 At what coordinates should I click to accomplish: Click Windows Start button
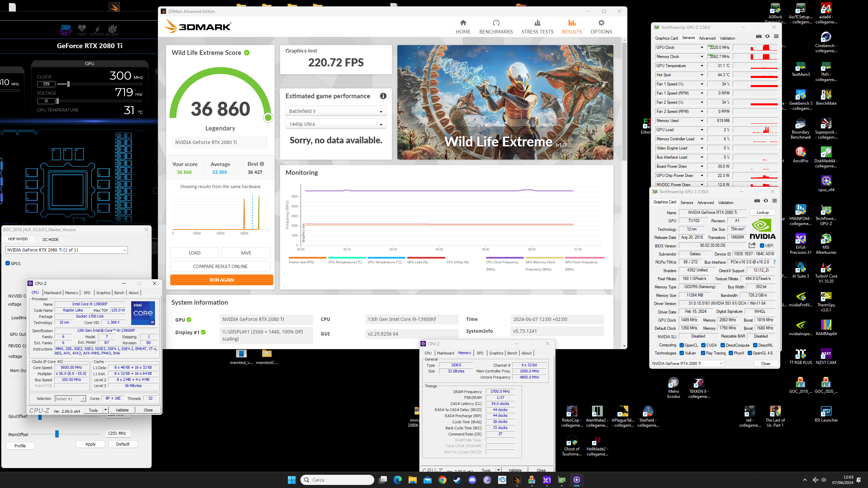(x=292, y=480)
